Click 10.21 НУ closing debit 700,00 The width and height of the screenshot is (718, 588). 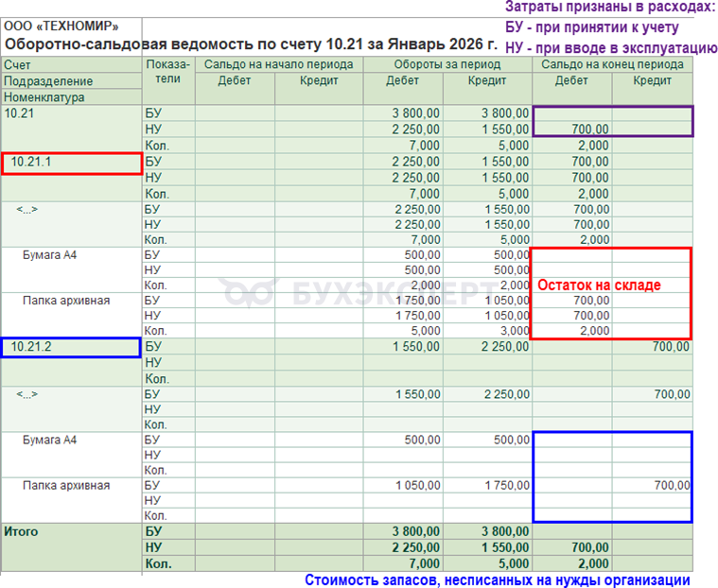590,130
